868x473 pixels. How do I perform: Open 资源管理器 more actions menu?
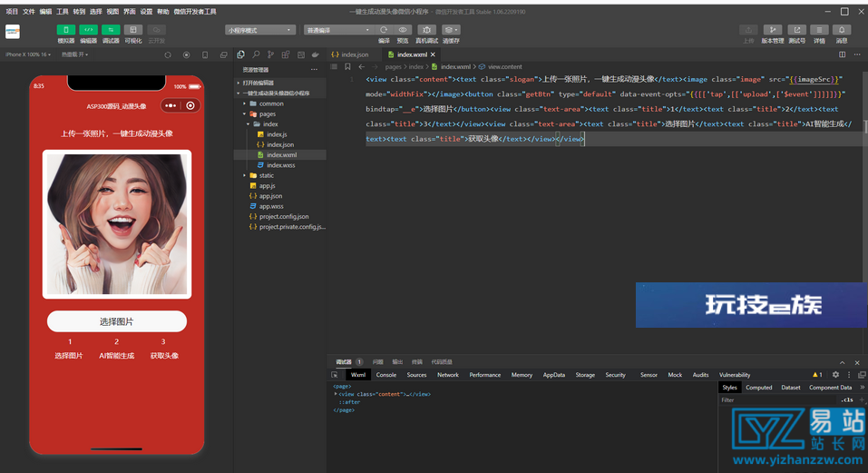click(315, 70)
